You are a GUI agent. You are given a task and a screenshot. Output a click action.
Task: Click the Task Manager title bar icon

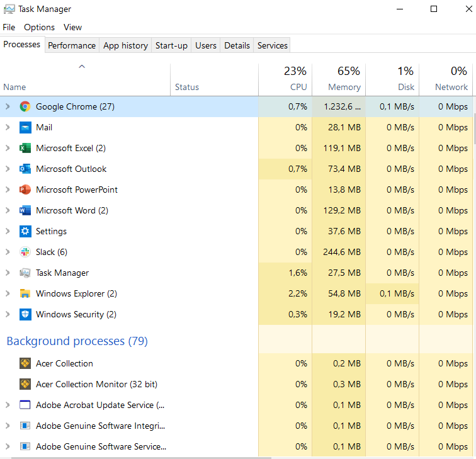[9, 9]
